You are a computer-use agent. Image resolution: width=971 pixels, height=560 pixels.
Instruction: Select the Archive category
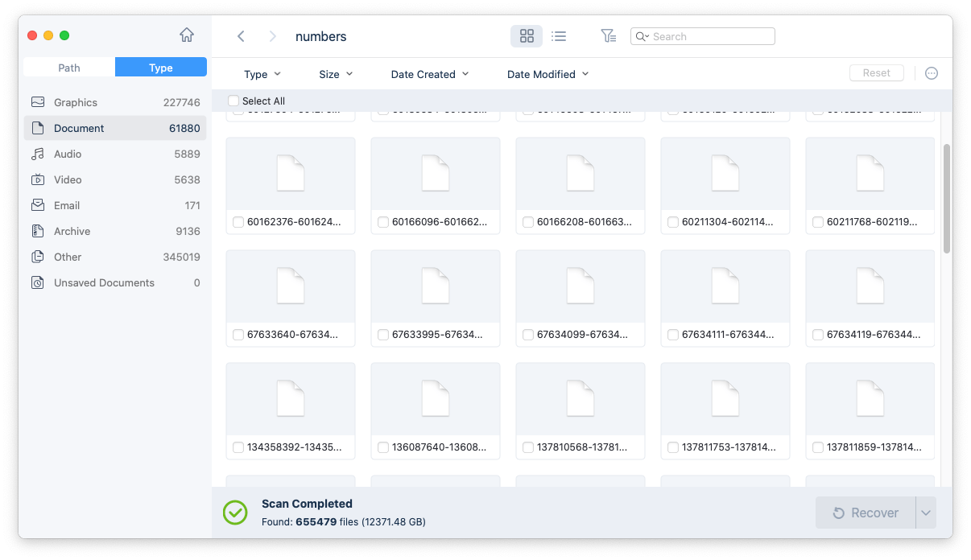115,231
